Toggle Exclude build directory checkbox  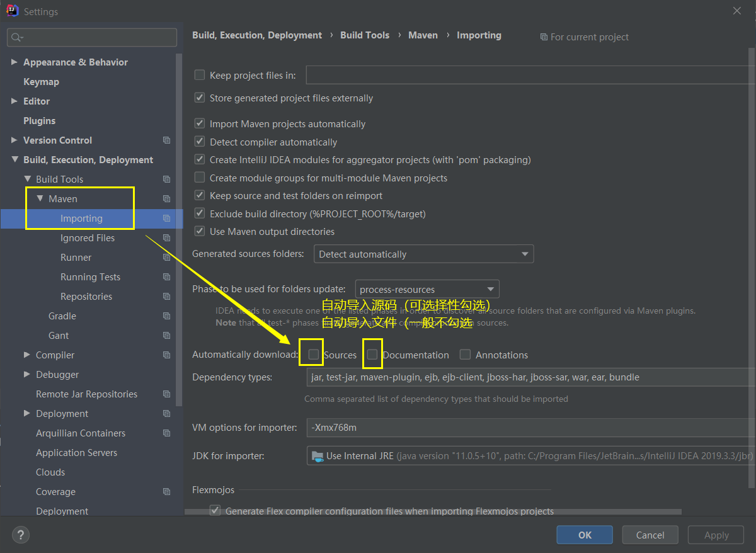200,214
